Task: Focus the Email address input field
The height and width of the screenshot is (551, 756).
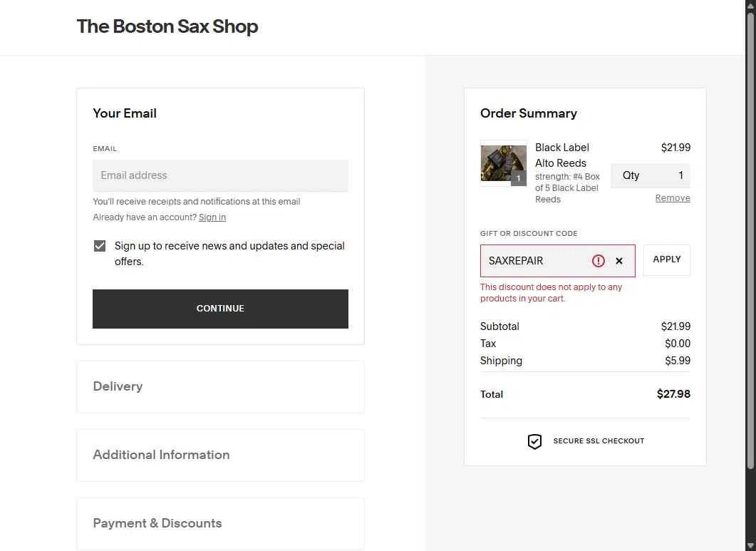Action: tap(220, 175)
